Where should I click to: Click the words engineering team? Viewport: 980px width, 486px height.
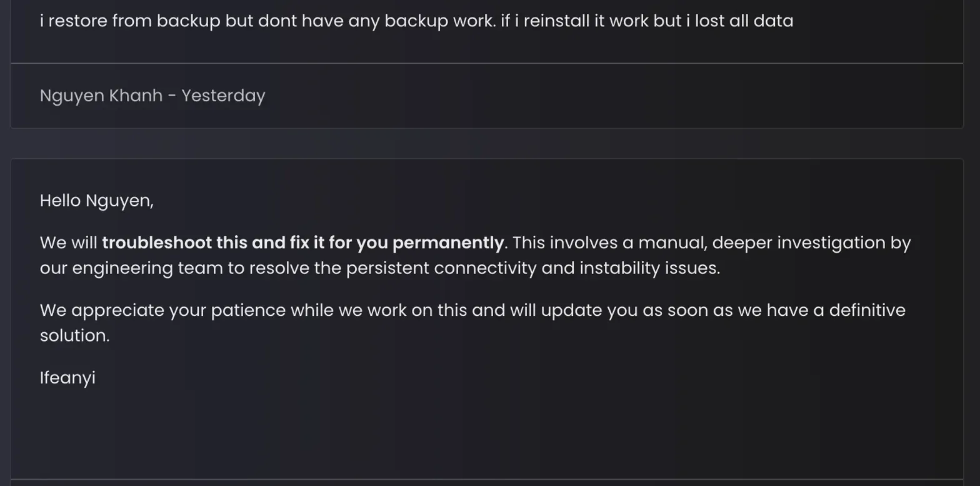147,268
